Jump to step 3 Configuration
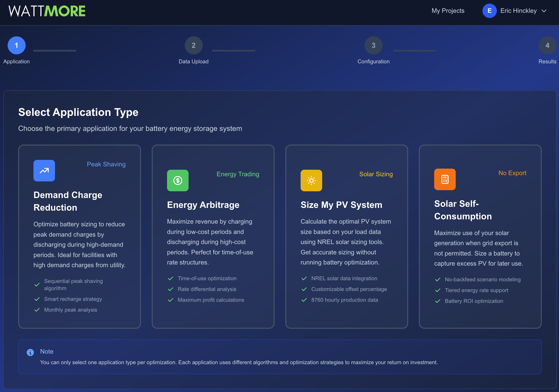 pyautogui.click(x=373, y=45)
